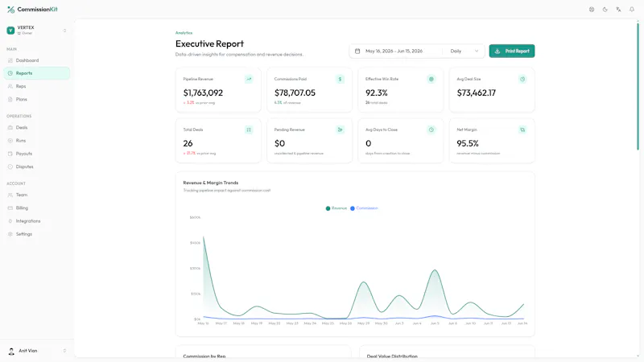Go to the Reps page
The image size is (644, 362).
(36, 86)
